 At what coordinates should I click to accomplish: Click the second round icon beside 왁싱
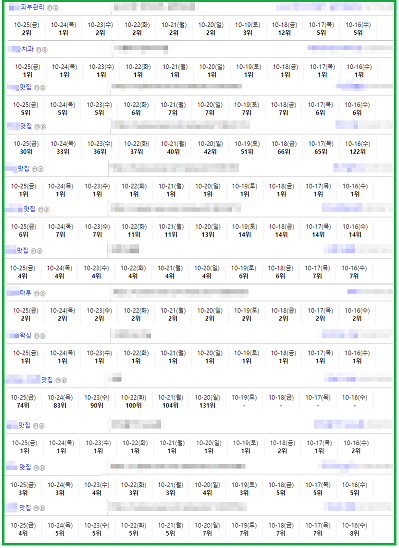43,336
